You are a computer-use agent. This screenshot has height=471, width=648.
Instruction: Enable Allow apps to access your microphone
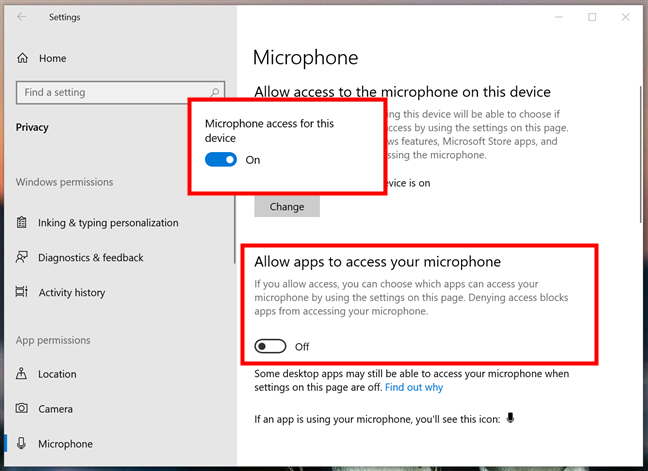[270, 346]
